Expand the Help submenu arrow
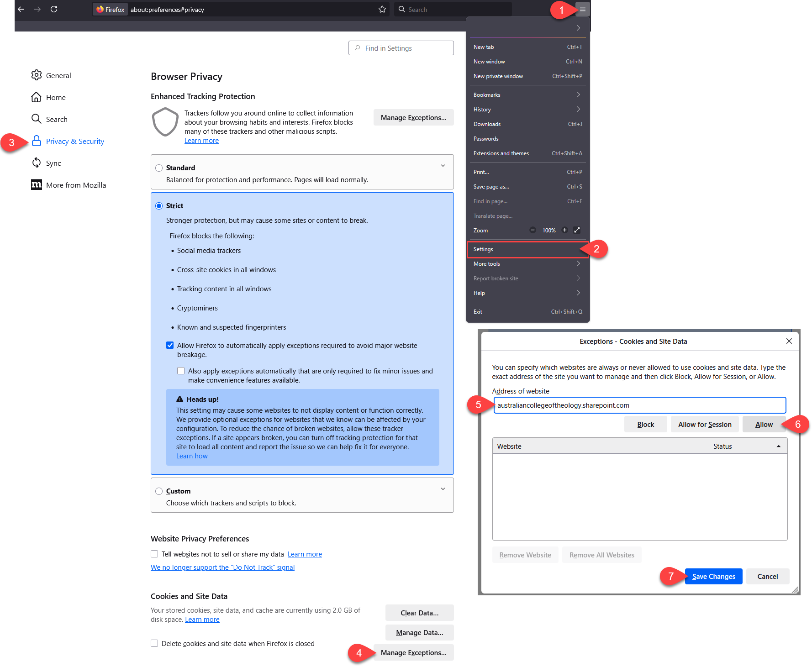The width and height of the screenshot is (812, 667). tap(578, 293)
